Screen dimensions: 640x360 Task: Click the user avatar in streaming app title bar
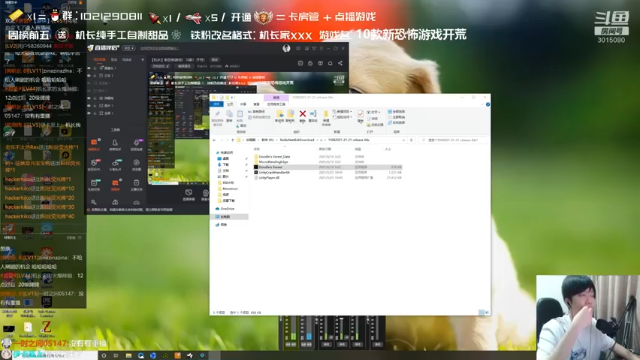click(287, 48)
